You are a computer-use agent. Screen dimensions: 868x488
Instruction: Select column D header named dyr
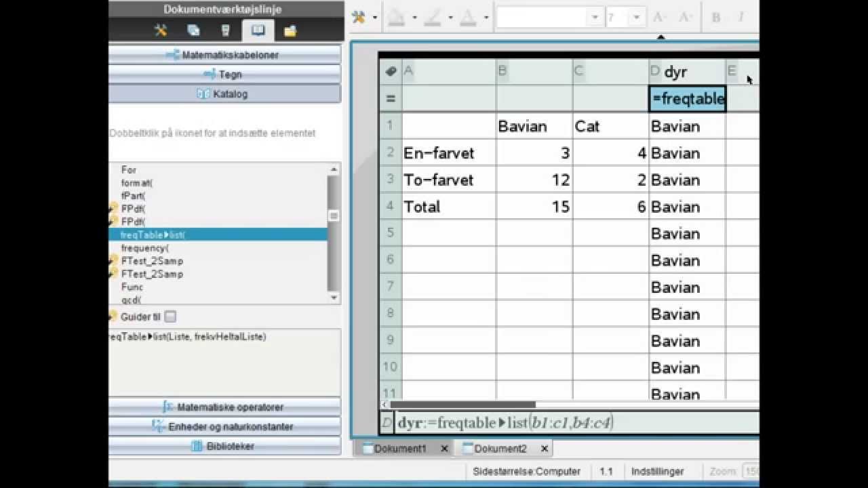[688, 71]
